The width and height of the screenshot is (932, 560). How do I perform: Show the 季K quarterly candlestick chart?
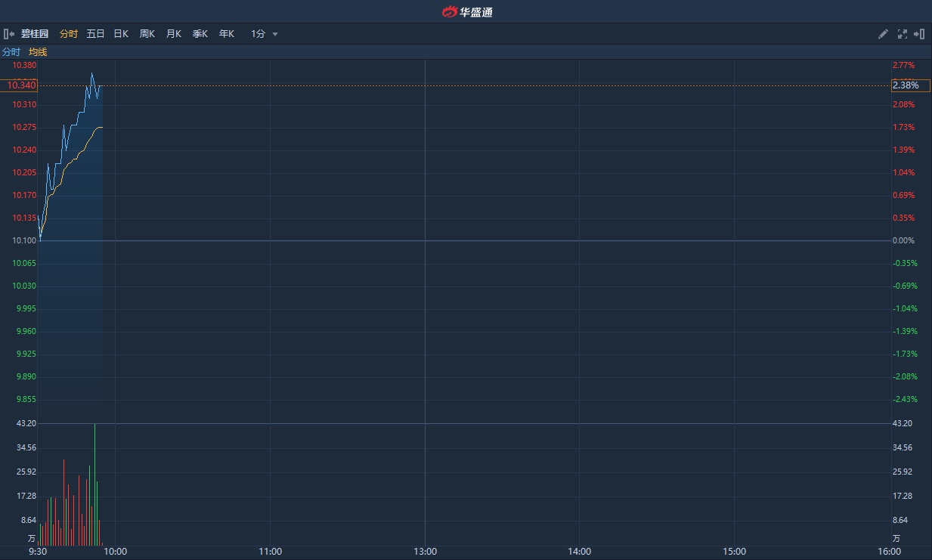coord(200,34)
